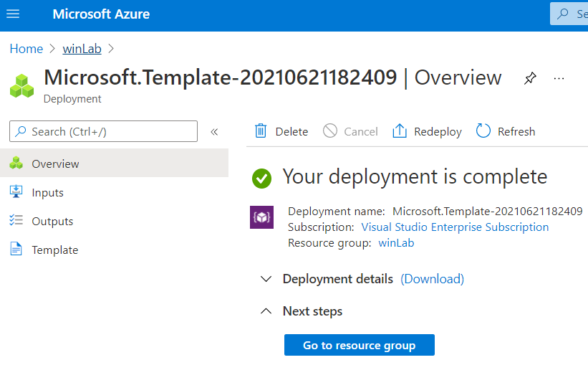Go to Home breadcrumb
588x365 pixels.
point(26,49)
